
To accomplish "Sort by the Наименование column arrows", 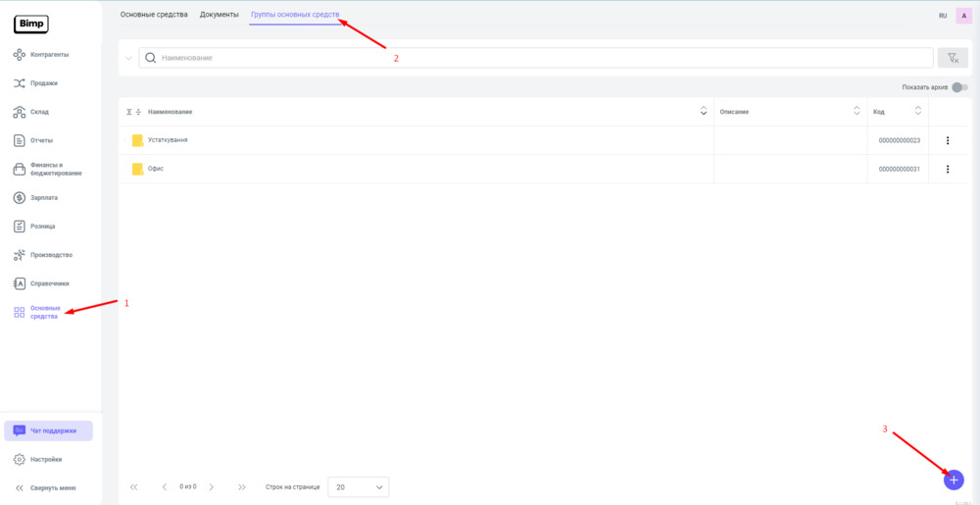I will (x=704, y=111).
